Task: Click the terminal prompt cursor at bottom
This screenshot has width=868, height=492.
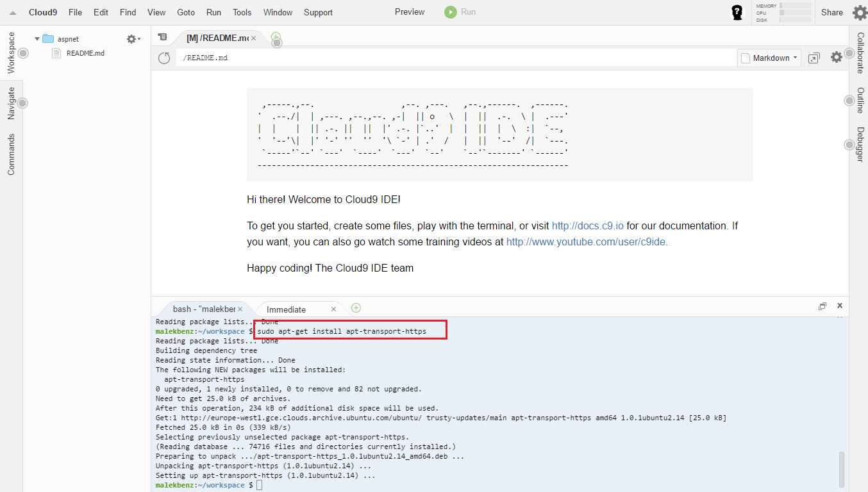Action: click(259, 486)
